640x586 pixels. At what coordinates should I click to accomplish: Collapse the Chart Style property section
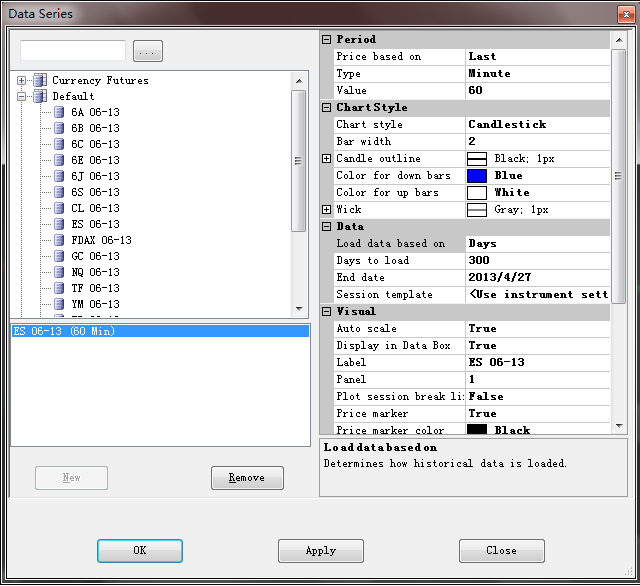(326, 107)
